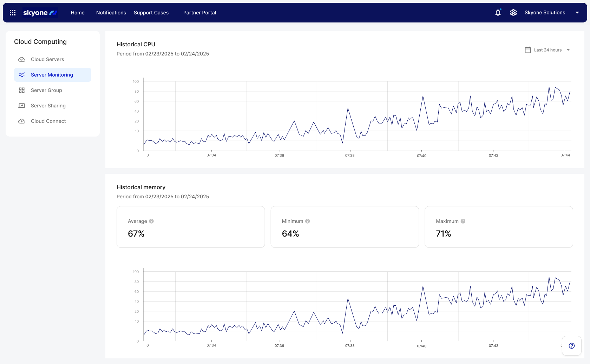590x364 pixels.
Task: Open the app grid launcher icon
Action: point(12,12)
